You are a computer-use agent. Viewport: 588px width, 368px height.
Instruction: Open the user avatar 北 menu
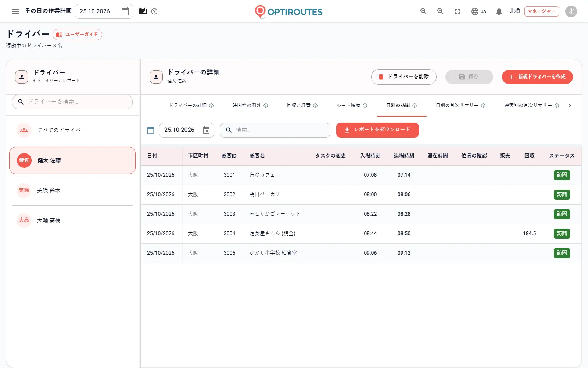[571, 11]
